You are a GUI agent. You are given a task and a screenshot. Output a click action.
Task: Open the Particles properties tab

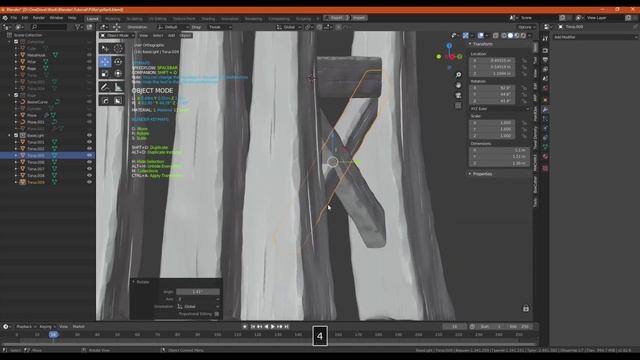click(545, 119)
